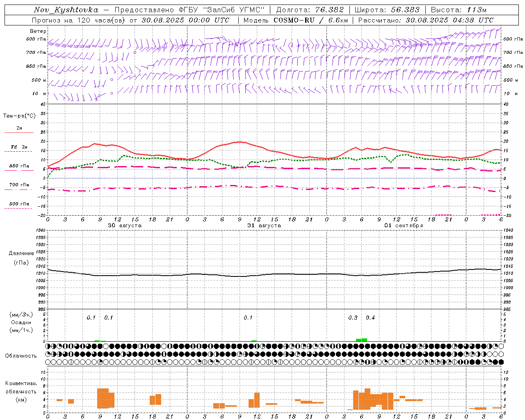Viewport: 525px width, 420px height.
Task: Click the (гПа) pressure unit label
Action: coord(21,263)
